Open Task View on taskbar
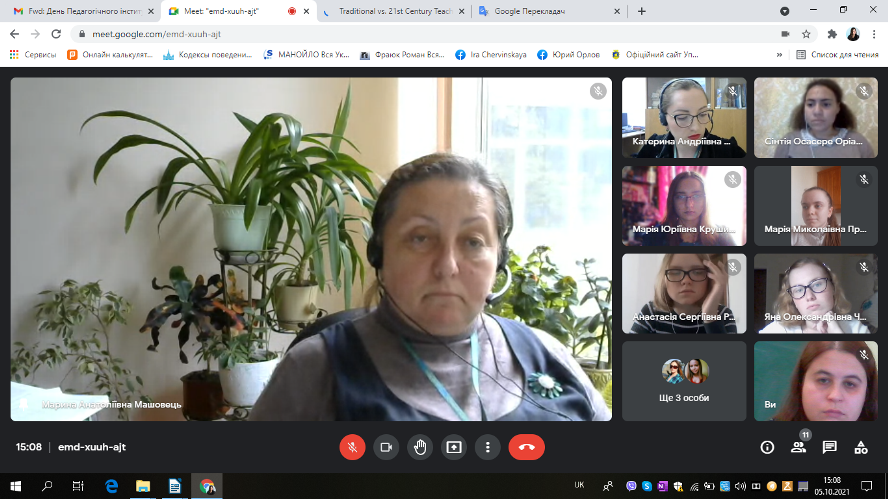The image size is (888, 499). coord(78,486)
